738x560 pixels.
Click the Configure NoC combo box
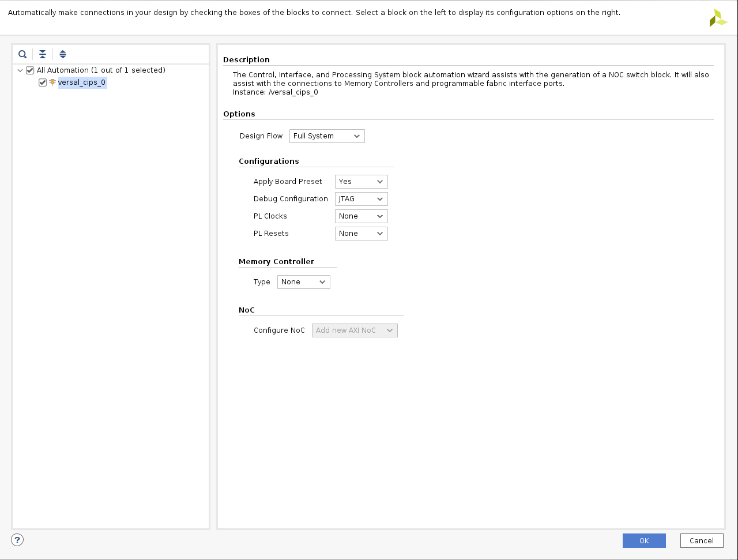(355, 330)
